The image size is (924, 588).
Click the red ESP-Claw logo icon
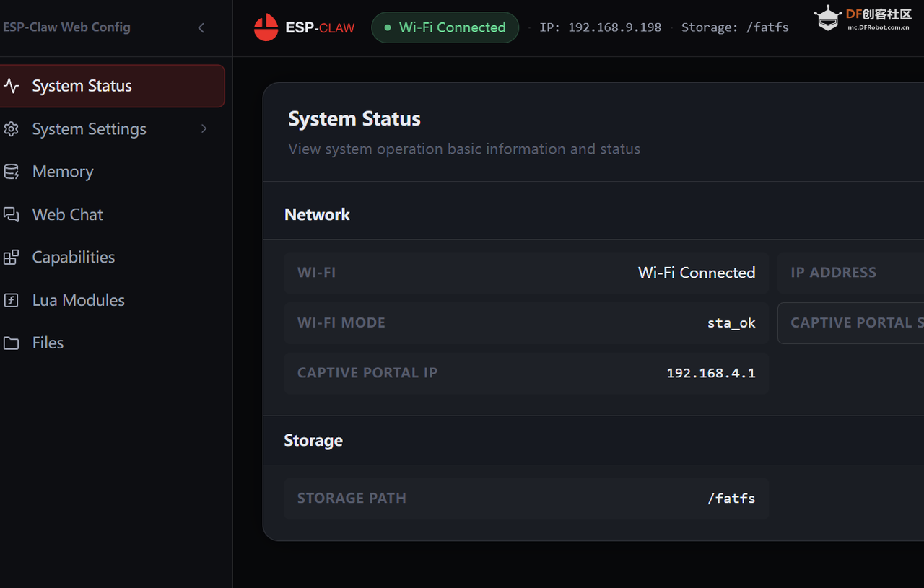pos(266,27)
